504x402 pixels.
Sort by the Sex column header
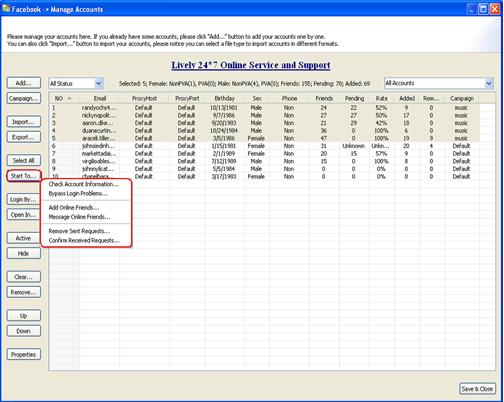tap(257, 98)
